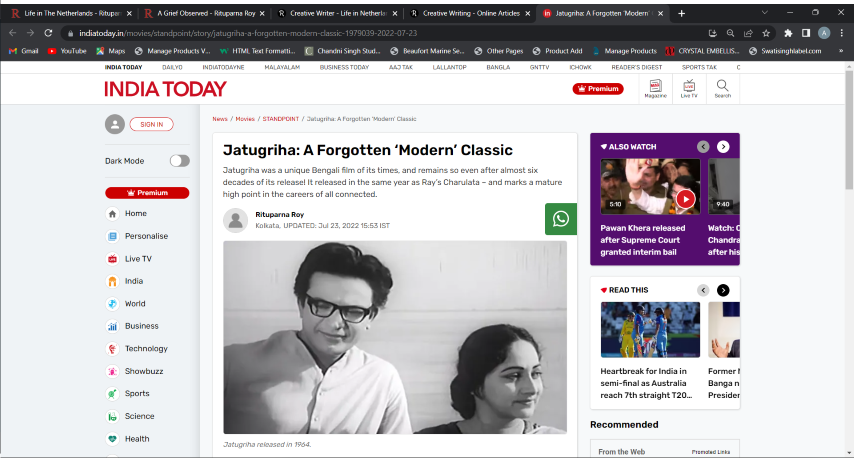This screenshot has width=854, height=458.
Task: Click the Sign In button
Action: (x=151, y=124)
